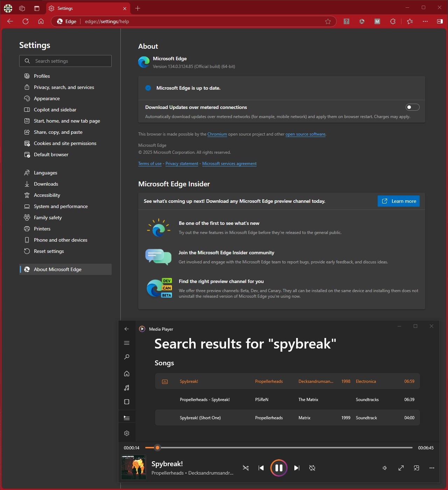
Task: Open Privacy, search, and services settings
Action: [x=65, y=87]
